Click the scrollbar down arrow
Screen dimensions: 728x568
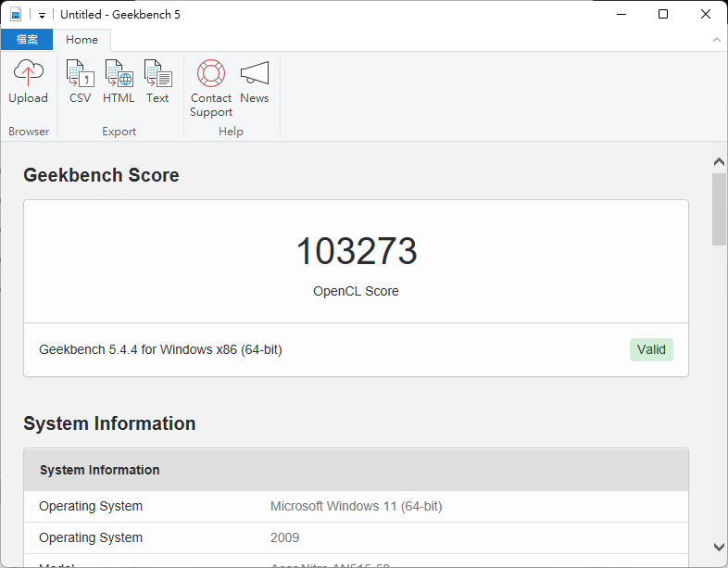(x=719, y=547)
